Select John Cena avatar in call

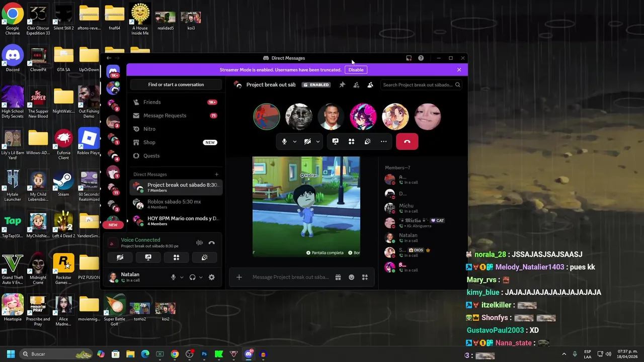[x=331, y=117]
